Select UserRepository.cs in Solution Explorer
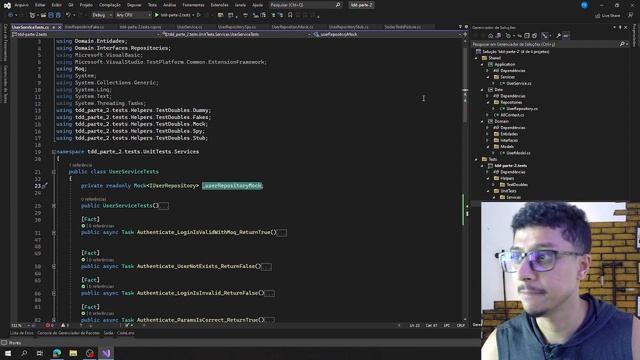Viewport: 640px width, 360px height. [522, 109]
